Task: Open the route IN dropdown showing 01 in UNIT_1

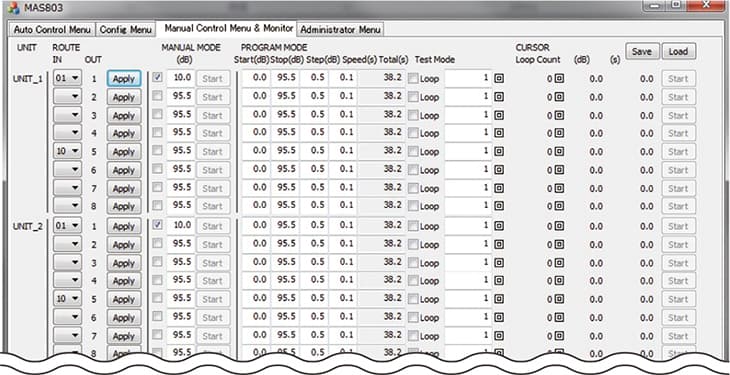Action: click(x=68, y=78)
